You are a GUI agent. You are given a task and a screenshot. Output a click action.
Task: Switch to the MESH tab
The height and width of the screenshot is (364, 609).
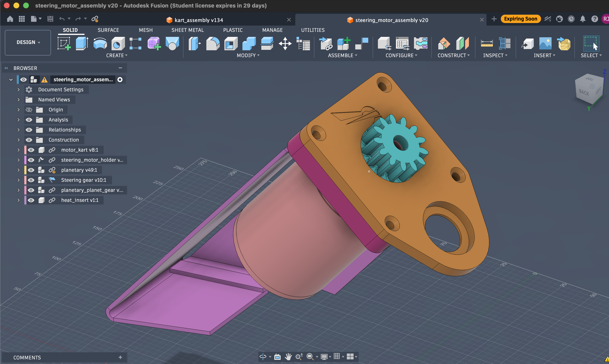pos(146,30)
